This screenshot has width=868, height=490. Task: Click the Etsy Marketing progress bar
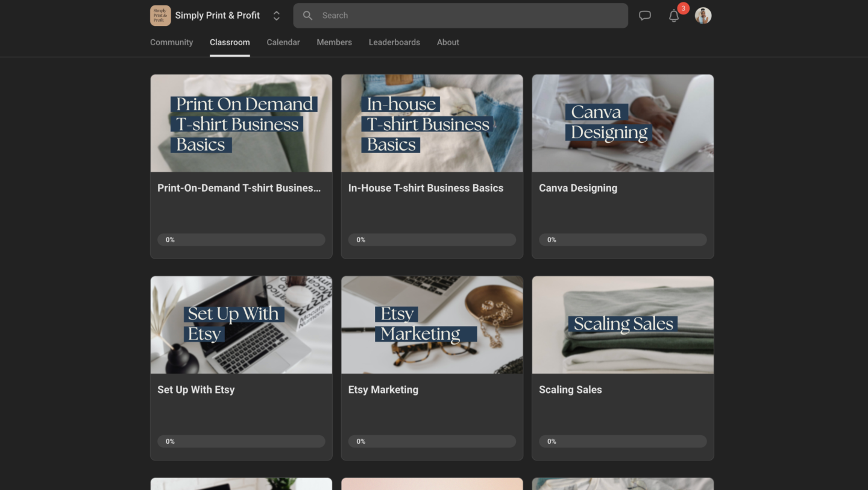pyautogui.click(x=432, y=441)
